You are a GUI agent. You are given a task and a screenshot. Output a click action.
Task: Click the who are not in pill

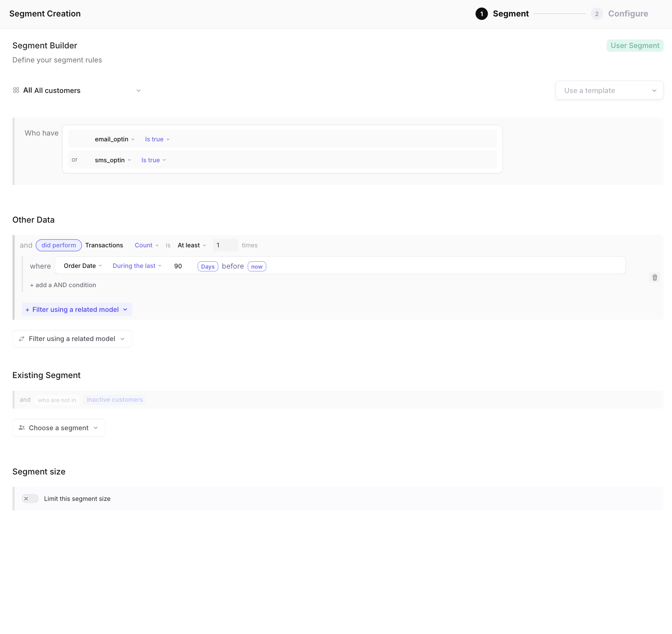click(x=57, y=400)
